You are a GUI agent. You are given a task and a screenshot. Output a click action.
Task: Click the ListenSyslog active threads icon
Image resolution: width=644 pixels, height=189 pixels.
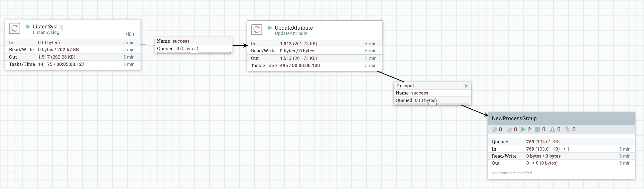pos(128,34)
